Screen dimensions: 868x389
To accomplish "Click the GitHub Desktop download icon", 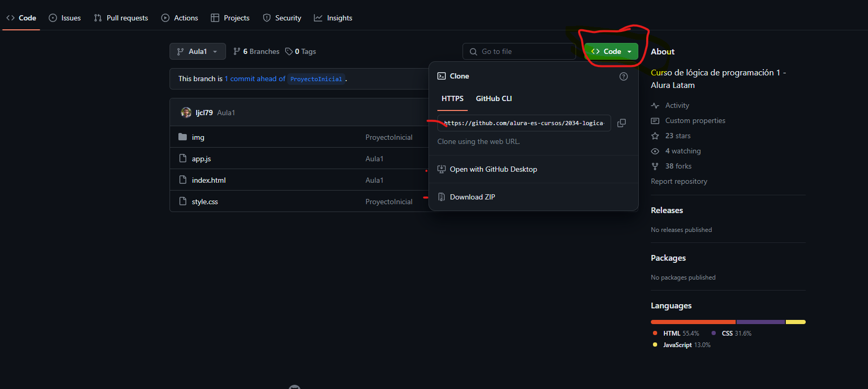I will (442, 169).
